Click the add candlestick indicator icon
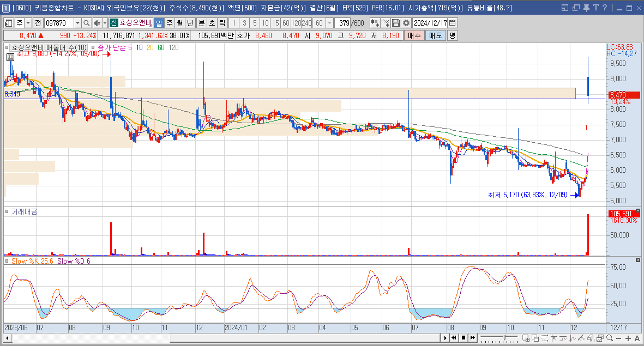This screenshot has width=644, height=346. pyautogui.click(x=375, y=23)
